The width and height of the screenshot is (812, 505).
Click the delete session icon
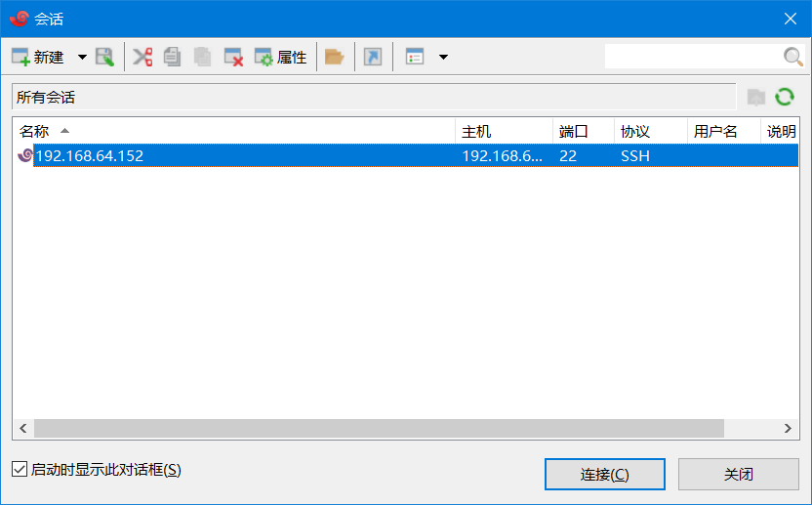coord(233,57)
